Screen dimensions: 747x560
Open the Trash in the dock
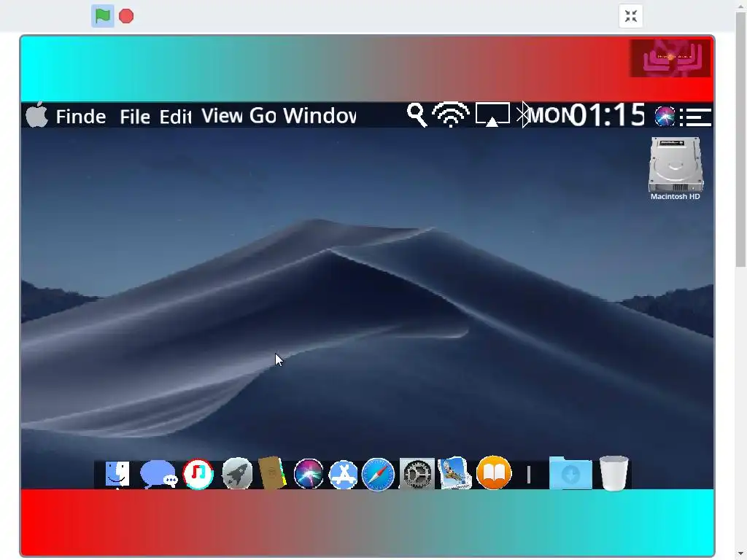[614, 472]
